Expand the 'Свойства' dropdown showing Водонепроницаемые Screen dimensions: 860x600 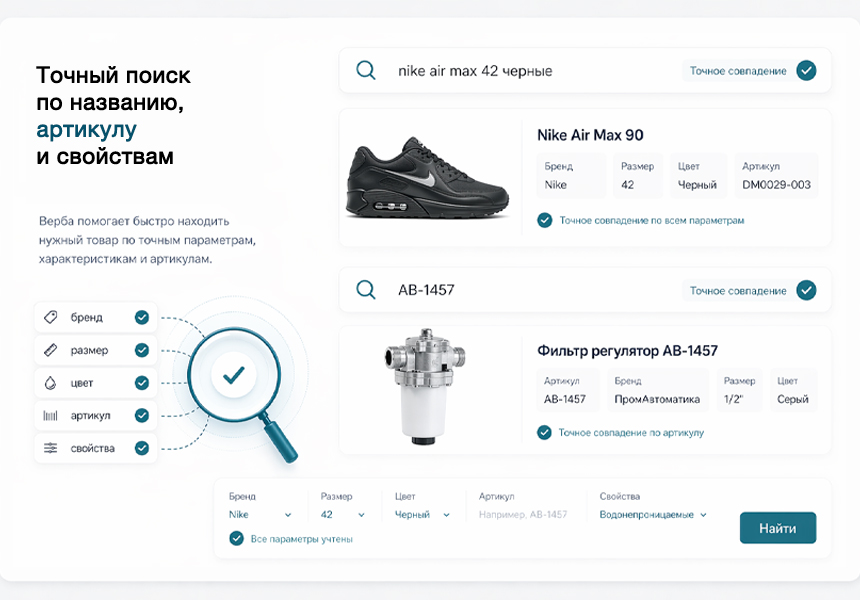653,514
